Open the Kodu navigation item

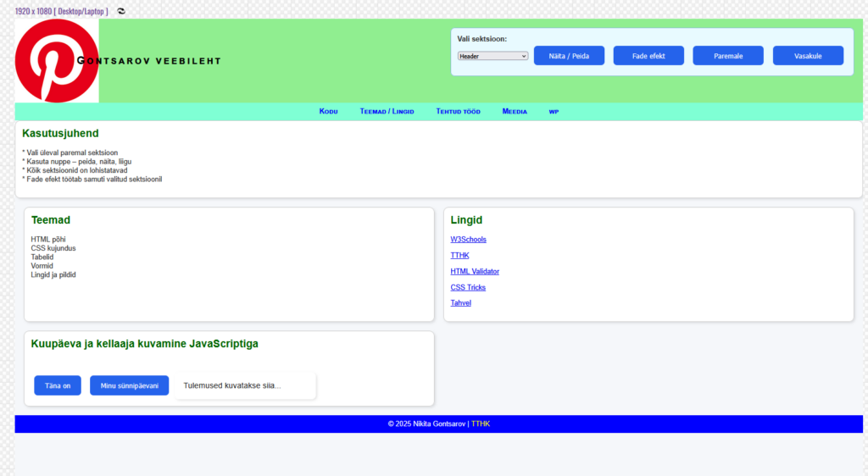[x=328, y=112]
